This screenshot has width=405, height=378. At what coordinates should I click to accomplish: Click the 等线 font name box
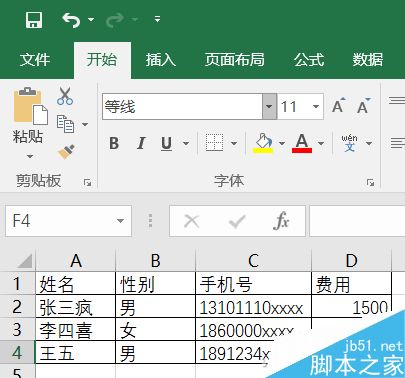coord(182,107)
